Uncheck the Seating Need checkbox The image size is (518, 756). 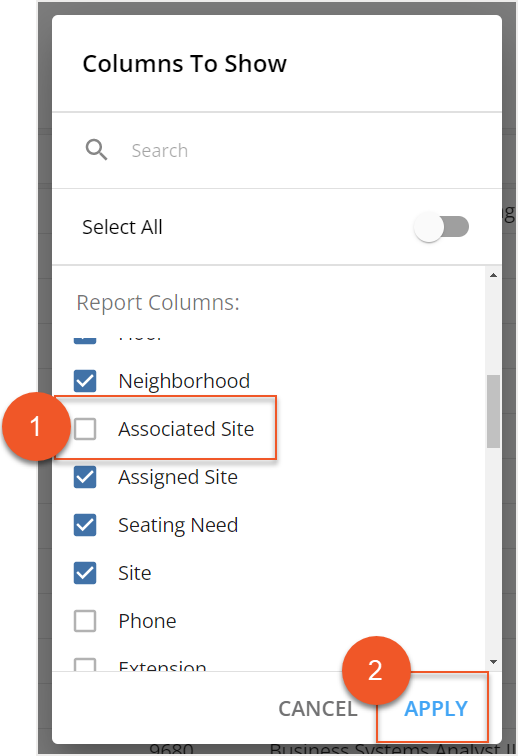pyautogui.click(x=85, y=525)
